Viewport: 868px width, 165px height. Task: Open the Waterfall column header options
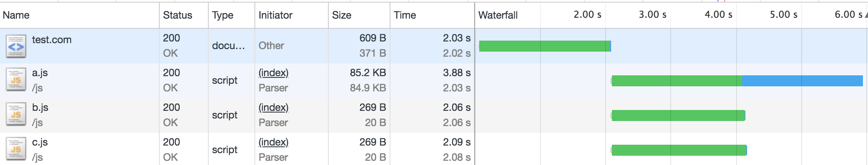[498, 15]
